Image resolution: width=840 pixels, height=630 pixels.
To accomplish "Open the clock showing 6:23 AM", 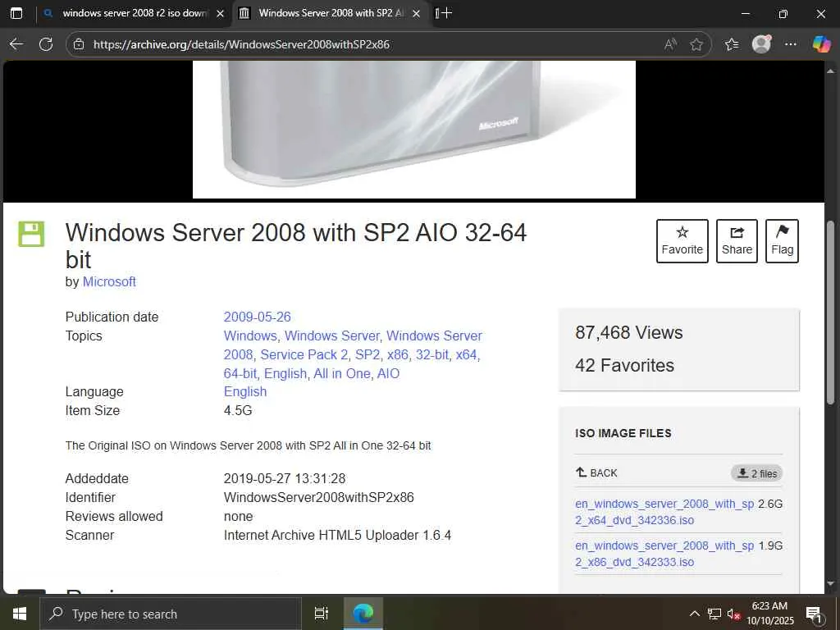I will (769, 614).
